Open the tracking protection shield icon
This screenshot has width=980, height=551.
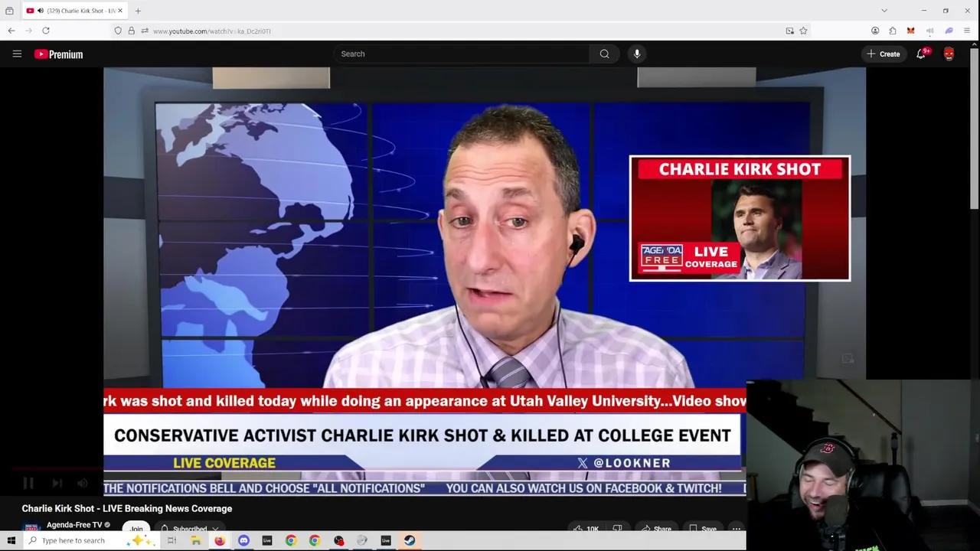[x=118, y=31]
